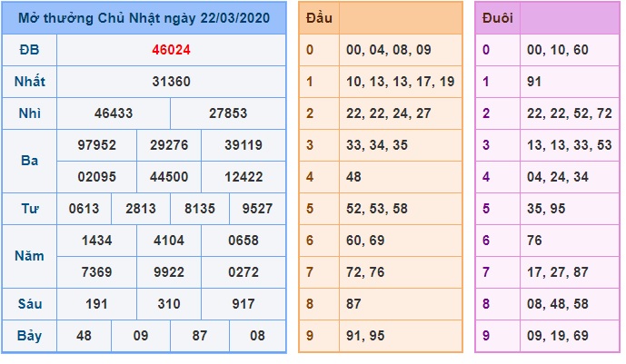Click the header 'Mở thưởng Chủ Nhật ngày 22/03/2020'
Image resolution: width=626 pixels, height=364 pixels.
(144, 18)
